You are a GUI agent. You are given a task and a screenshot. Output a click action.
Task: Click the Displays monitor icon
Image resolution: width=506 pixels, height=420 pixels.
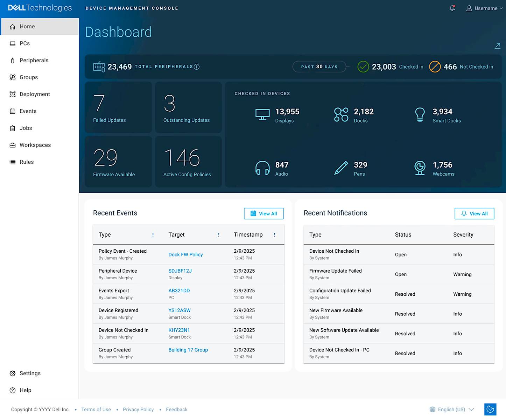(262, 115)
